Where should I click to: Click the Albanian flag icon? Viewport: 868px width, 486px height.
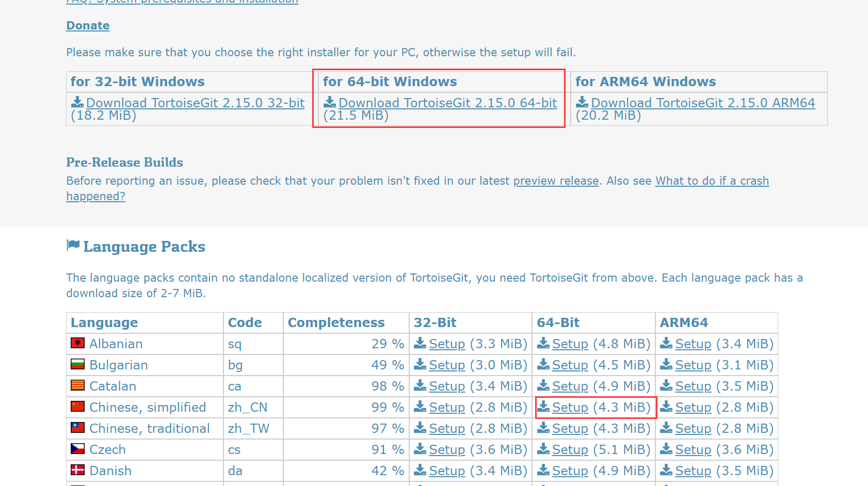77,343
